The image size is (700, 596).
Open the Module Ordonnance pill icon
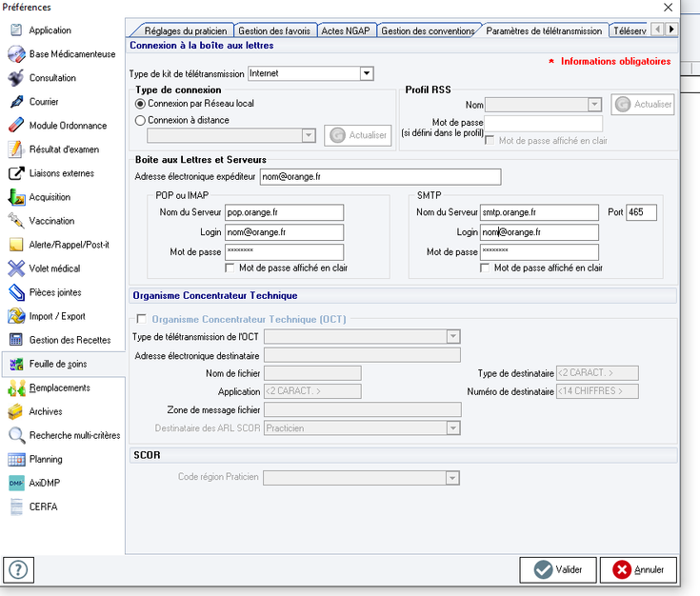point(16,126)
